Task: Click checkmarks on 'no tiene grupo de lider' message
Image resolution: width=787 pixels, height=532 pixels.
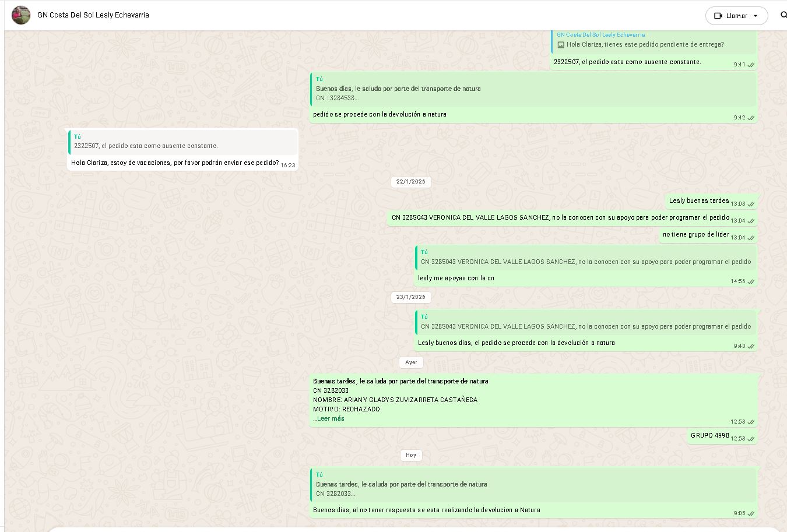Action: point(751,238)
